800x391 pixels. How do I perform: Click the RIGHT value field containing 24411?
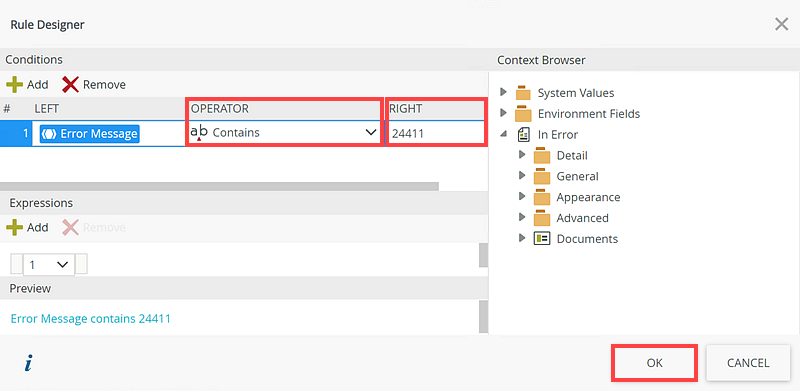(436, 134)
